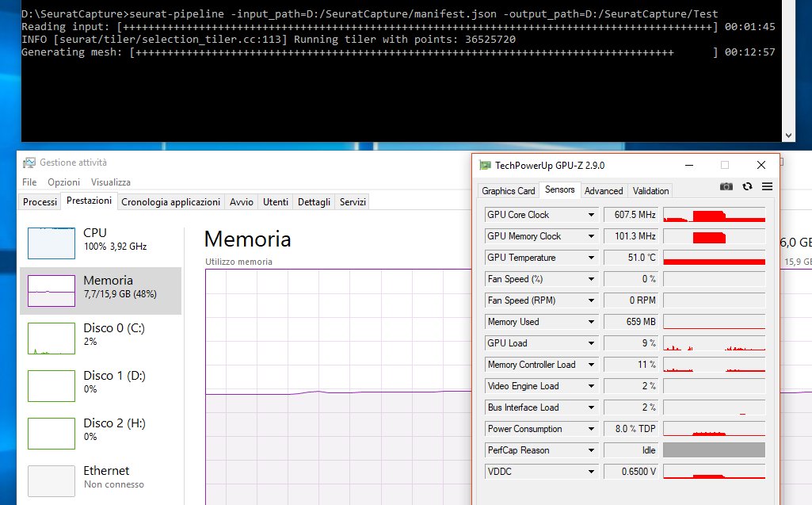
Task: Open the File menu in Gestione attività
Action: pyautogui.click(x=29, y=182)
